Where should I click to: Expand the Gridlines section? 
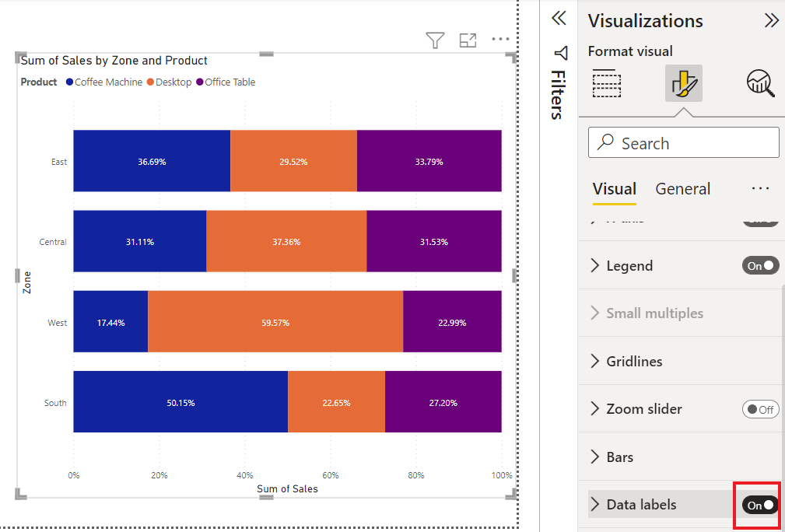click(594, 361)
